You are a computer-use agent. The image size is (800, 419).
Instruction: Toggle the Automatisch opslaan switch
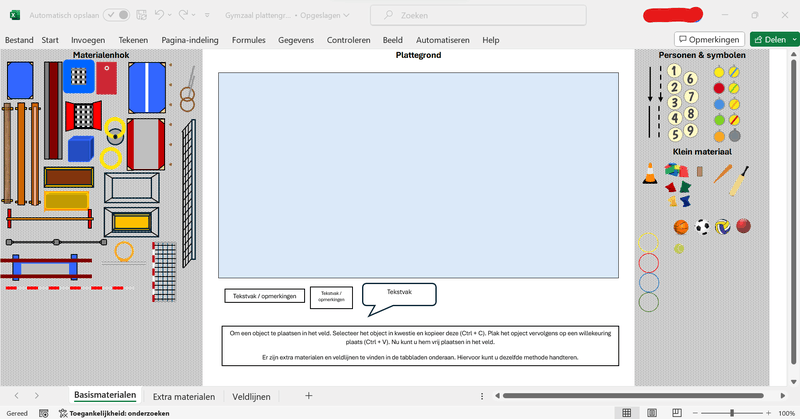click(117, 15)
